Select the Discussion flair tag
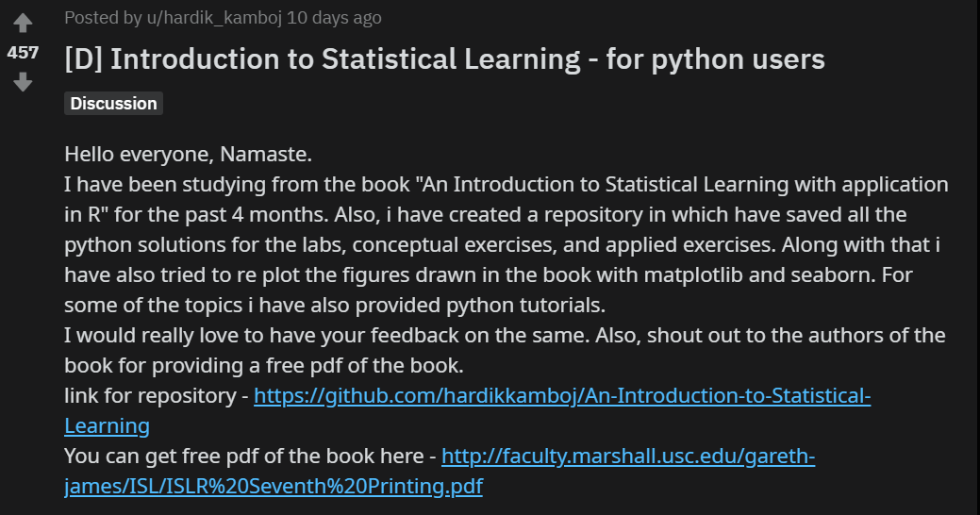This screenshot has height=515, width=980. coord(113,104)
